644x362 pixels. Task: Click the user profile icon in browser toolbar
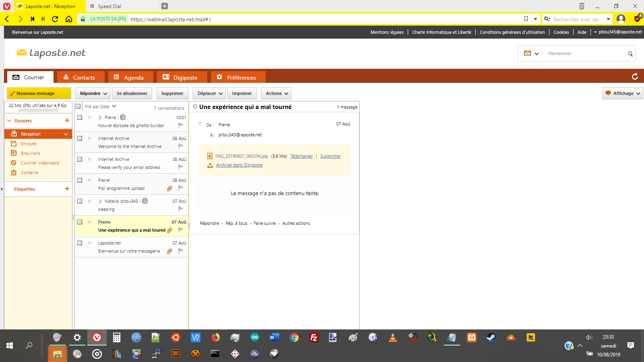(x=621, y=19)
